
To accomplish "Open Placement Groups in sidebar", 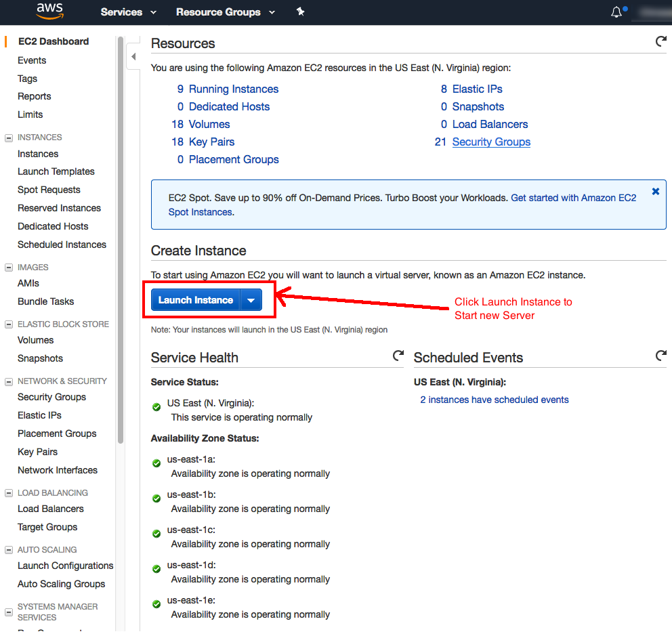I will pyautogui.click(x=57, y=433).
